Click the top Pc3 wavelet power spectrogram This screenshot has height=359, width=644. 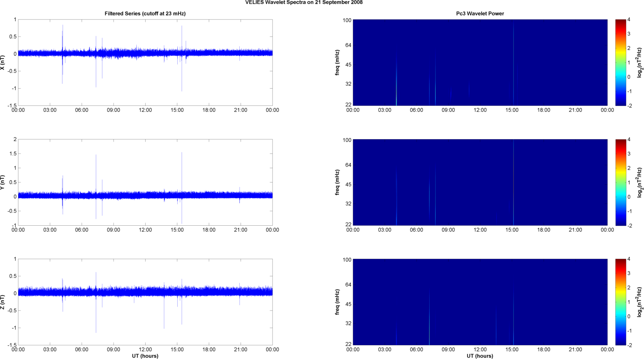480,62
